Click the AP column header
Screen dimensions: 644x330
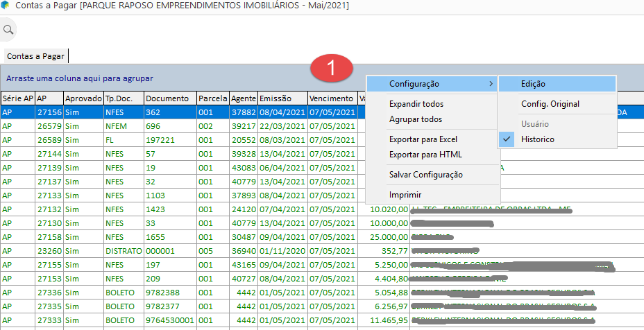click(49, 98)
